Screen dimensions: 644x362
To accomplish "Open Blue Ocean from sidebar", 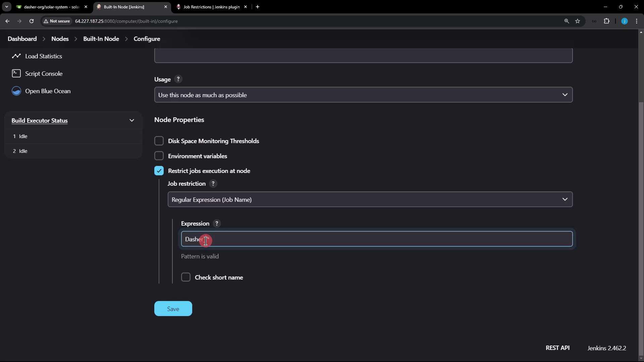I will [48, 91].
